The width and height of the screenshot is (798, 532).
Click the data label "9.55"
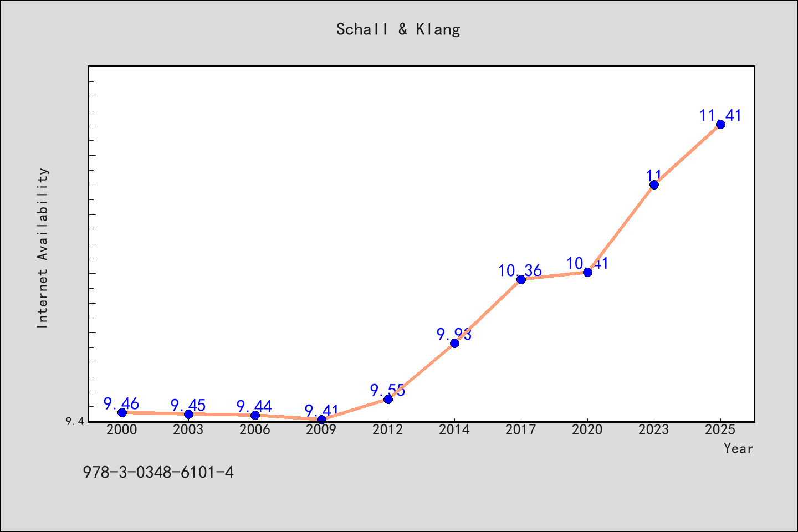coord(388,390)
